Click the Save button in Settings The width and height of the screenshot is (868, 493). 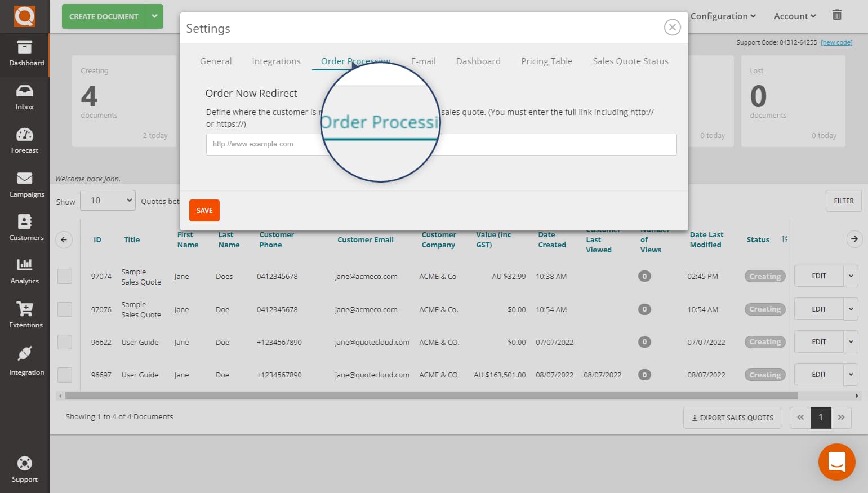[204, 210]
